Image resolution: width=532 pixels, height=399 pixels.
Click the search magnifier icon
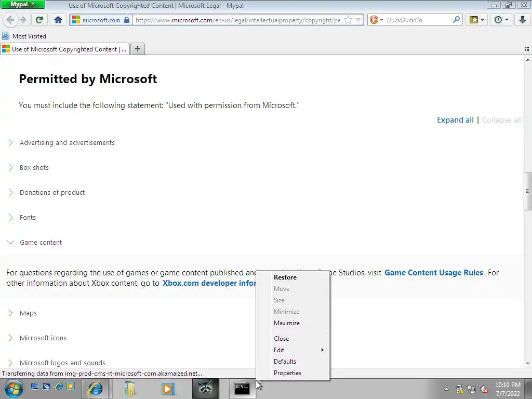tap(456, 20)
